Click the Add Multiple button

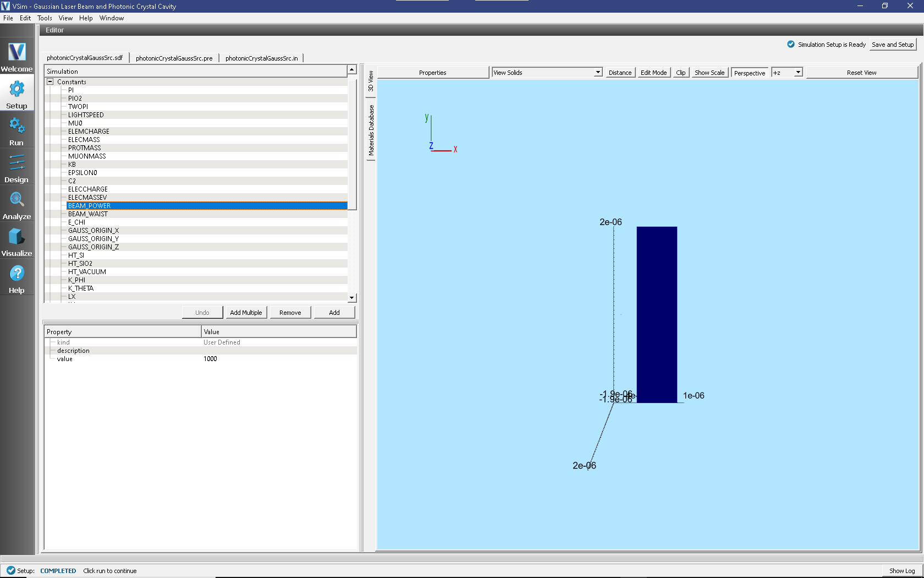pos(246,312)
